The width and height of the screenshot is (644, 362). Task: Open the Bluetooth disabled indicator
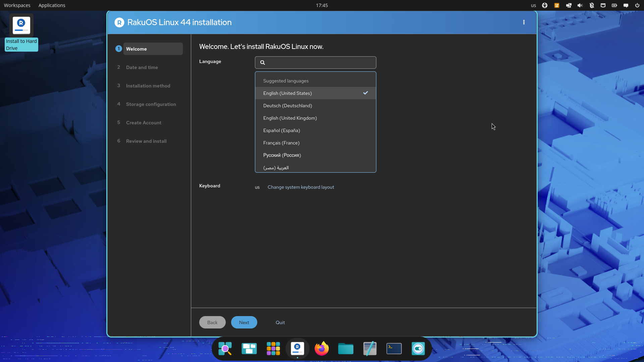coord(592,5)
